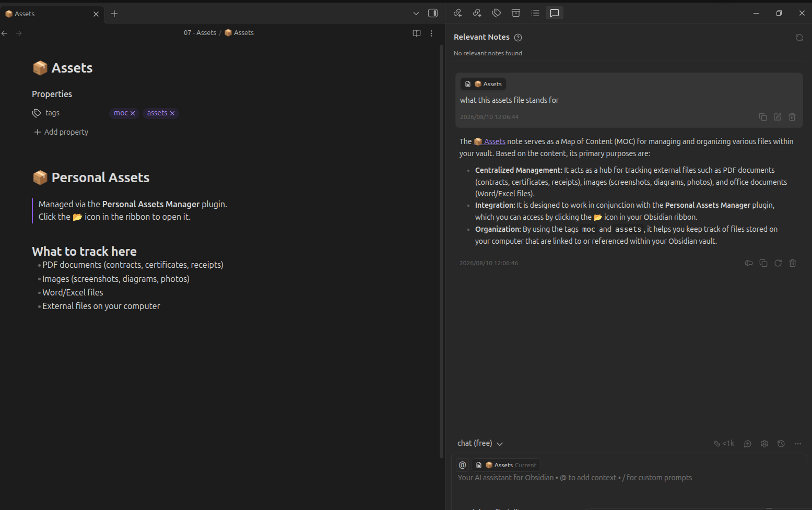Copy the AI response
The height and width of the screenshot is (510, 812).
tap(763, 263)
